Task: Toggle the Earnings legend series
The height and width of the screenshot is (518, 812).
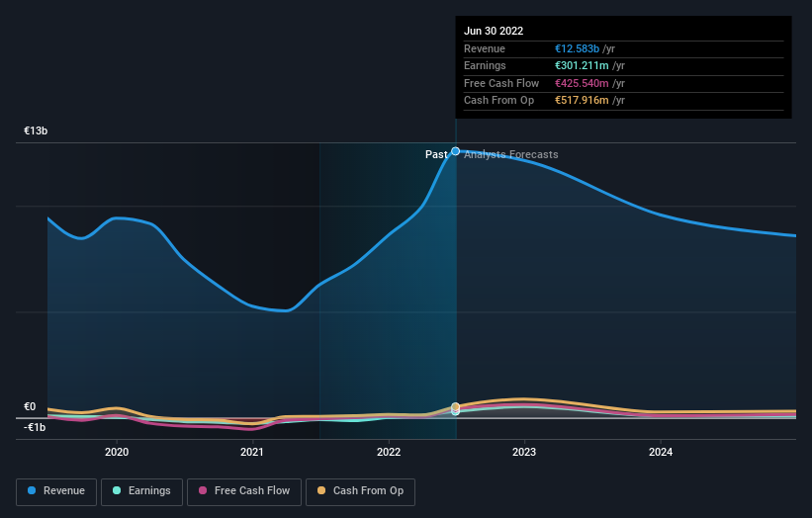Action: (x=141, y=491)
